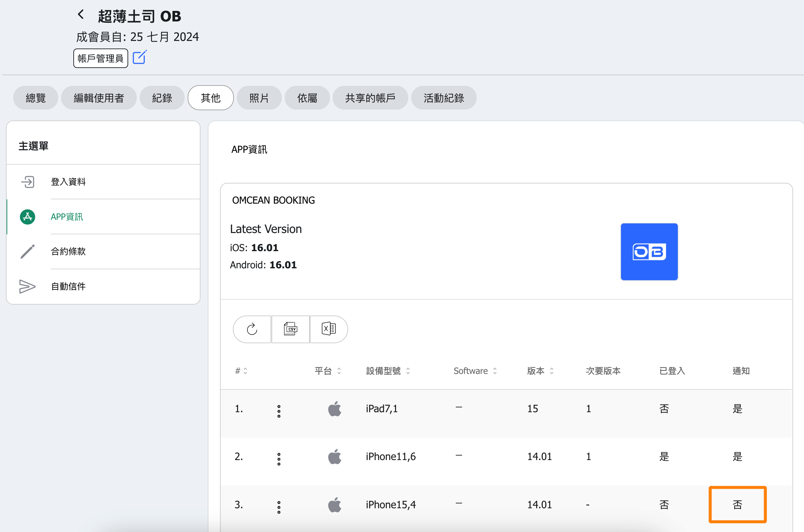Click the back arrow beside 超薄土司 OB
Image resolution: width=804 pixels, height=532 pixels.
(x=81, y=15)
